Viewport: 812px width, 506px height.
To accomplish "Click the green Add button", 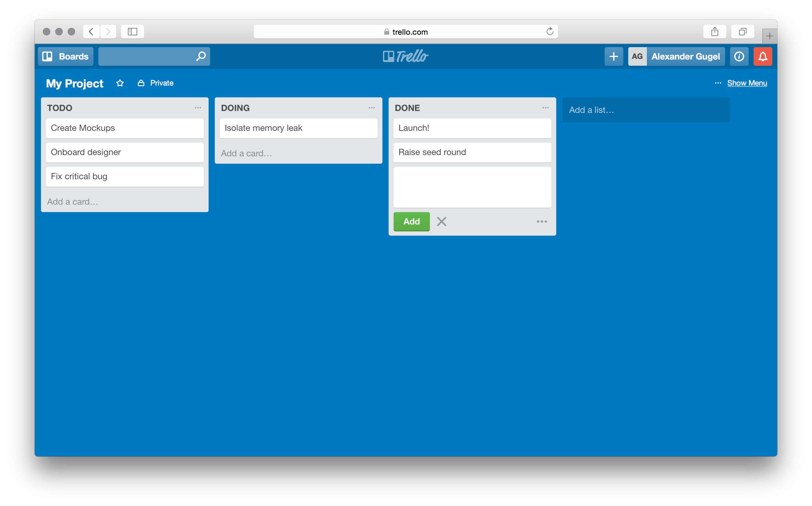I will 411,221.
